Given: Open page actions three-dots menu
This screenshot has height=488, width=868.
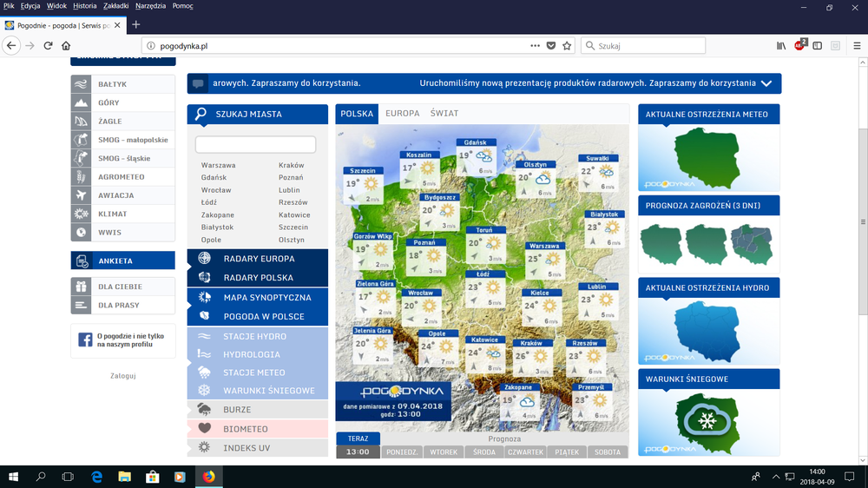Looking at the screenshot, I should click(x=535, y=46).
